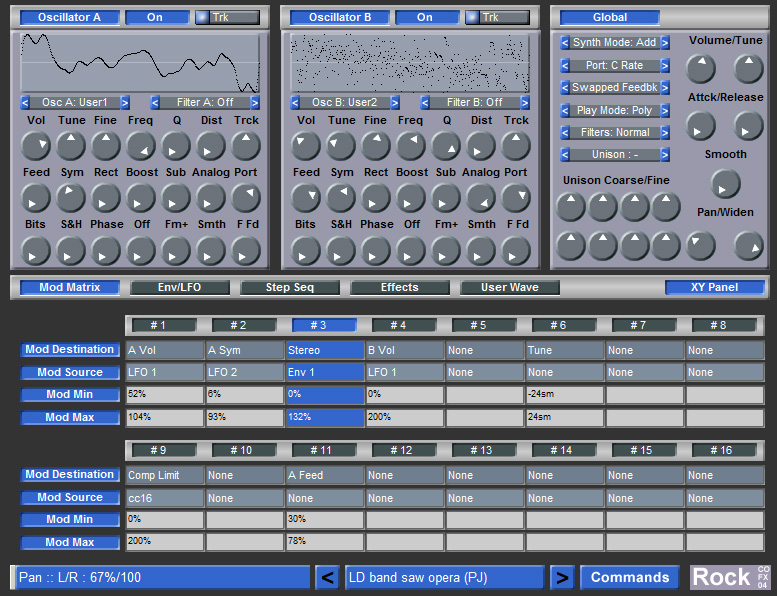Toggle Oscillator A Trk switch

click(227, 17)
